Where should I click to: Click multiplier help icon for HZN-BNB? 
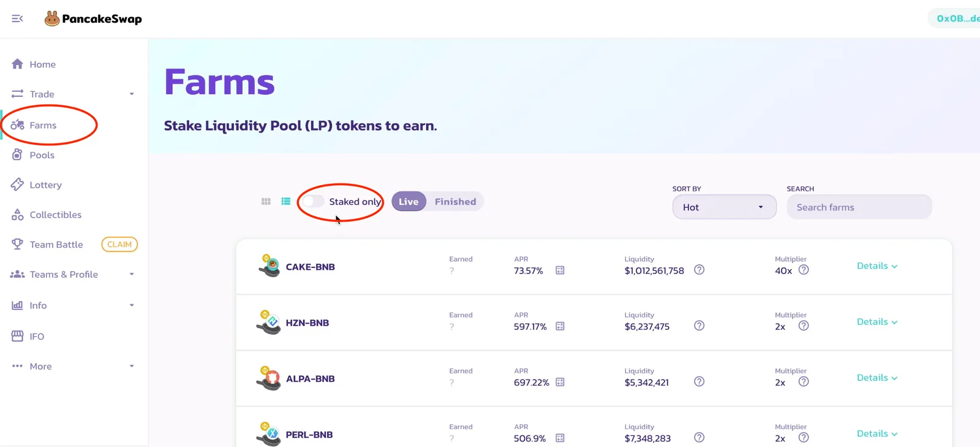tap(804, 326)
